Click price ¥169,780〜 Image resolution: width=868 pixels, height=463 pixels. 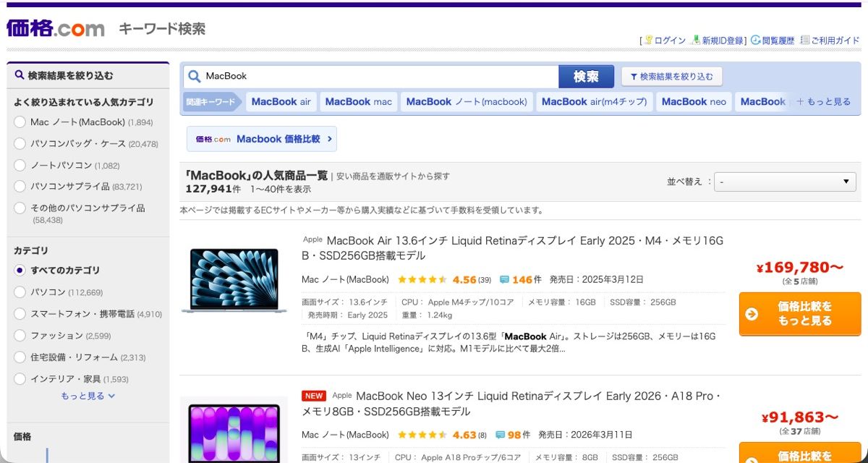click(800, 268)
